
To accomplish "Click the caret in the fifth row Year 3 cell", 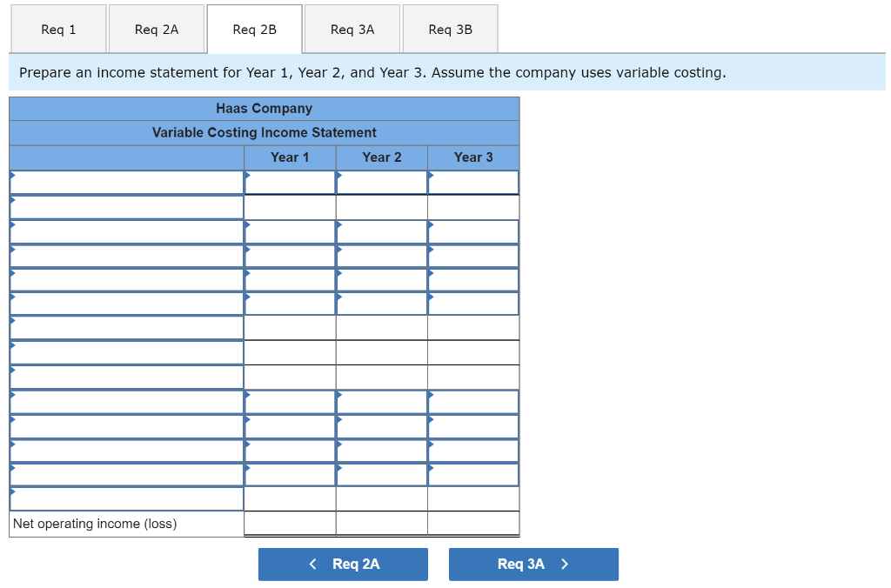I will pos(431,275).
